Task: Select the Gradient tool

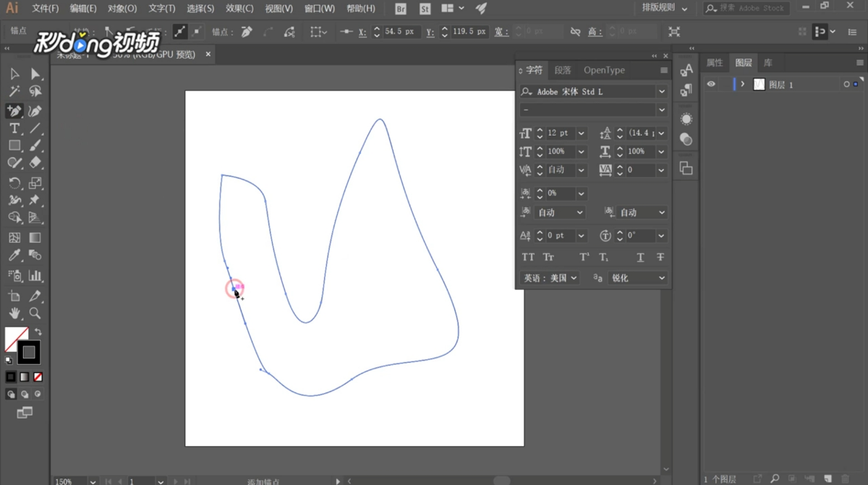Action: coord(35,237)
